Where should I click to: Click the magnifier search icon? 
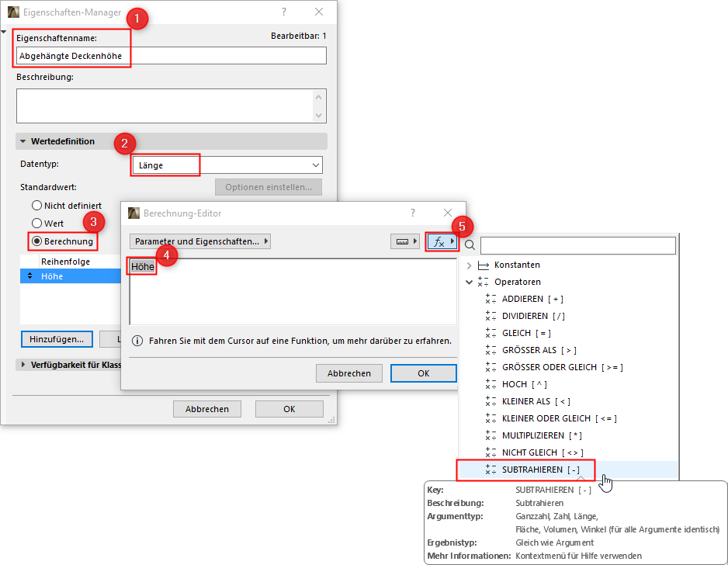(x=470, y=245)
